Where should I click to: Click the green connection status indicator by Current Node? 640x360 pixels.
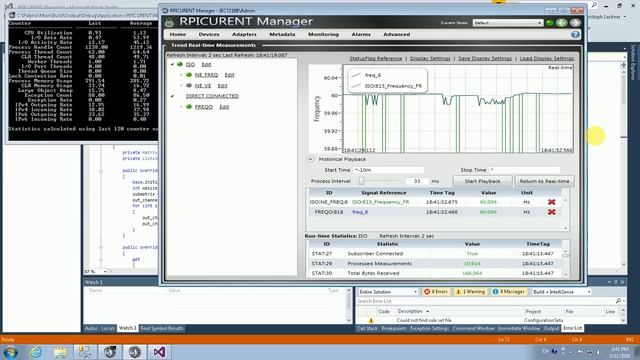coord(550,23)
